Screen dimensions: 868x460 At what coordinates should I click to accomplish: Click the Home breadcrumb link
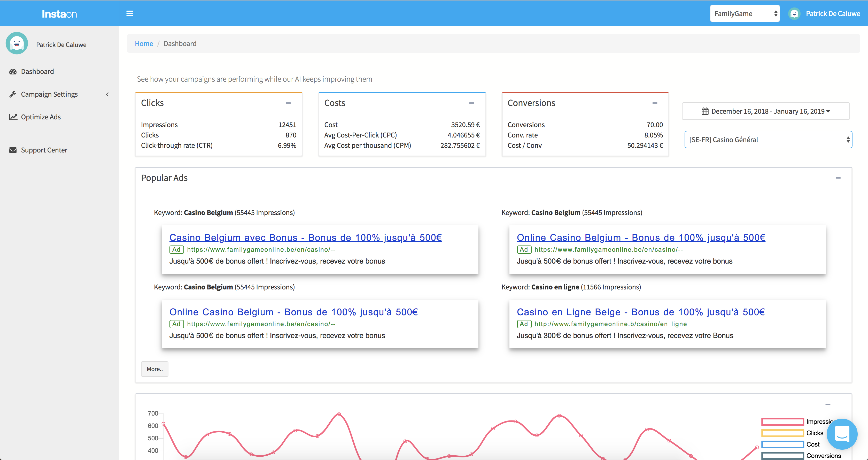144,43
